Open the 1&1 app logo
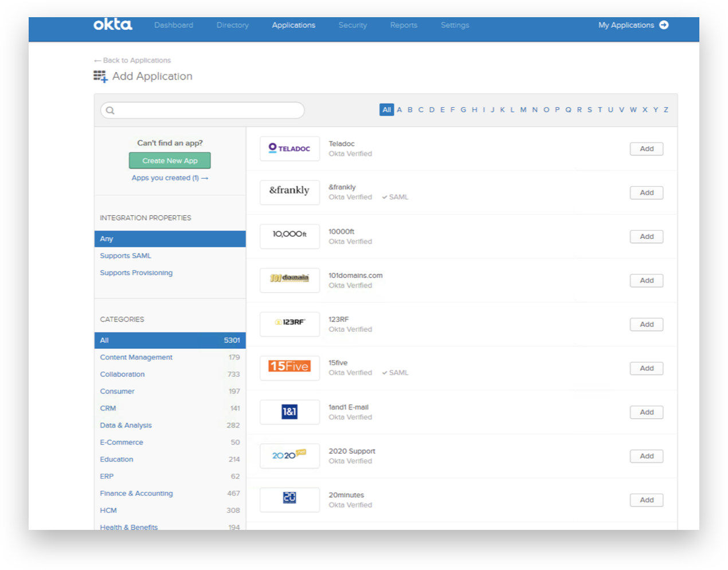The image size is (728, 570). (x=289, y=412)
